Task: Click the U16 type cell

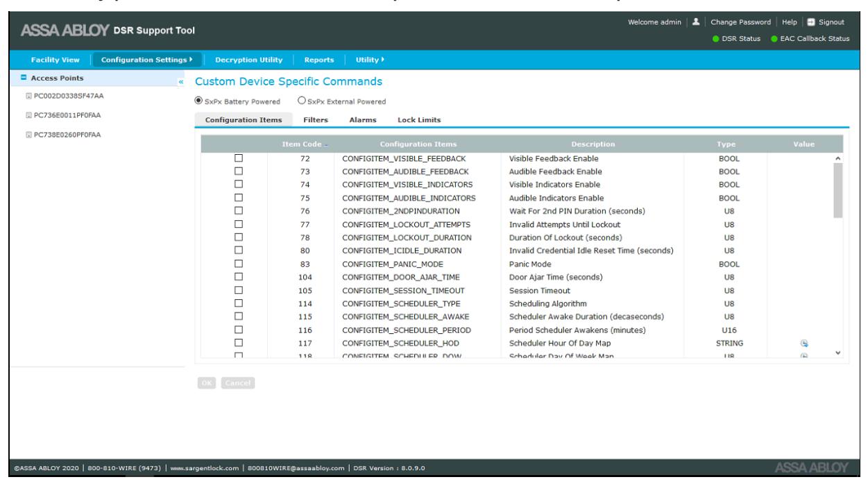Action: coord(729,330)
